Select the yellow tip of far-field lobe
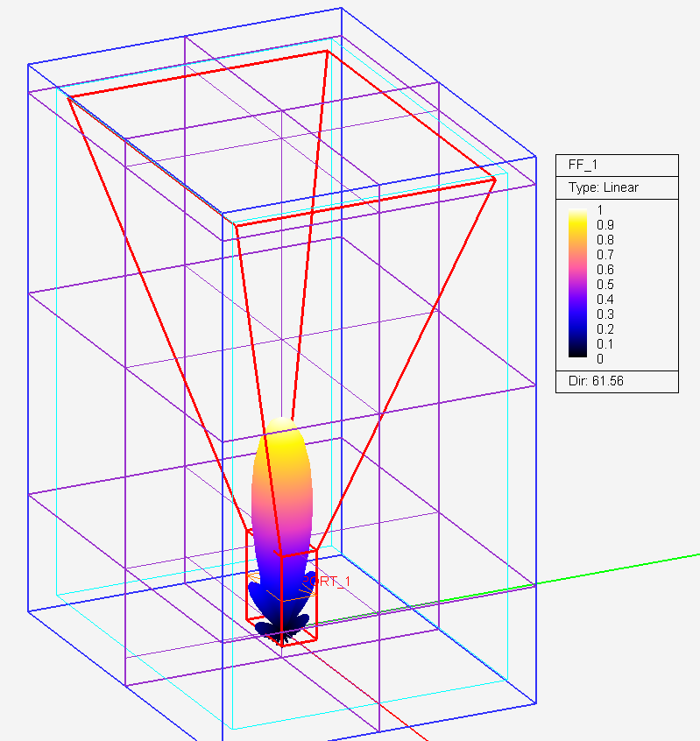Screen dimensions: 700x741 (282, 433)
